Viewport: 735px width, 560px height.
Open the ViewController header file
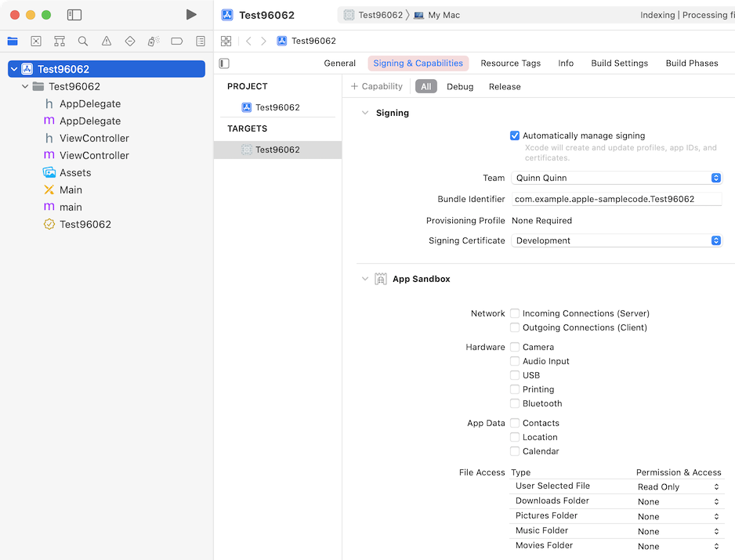coord(94,139)
